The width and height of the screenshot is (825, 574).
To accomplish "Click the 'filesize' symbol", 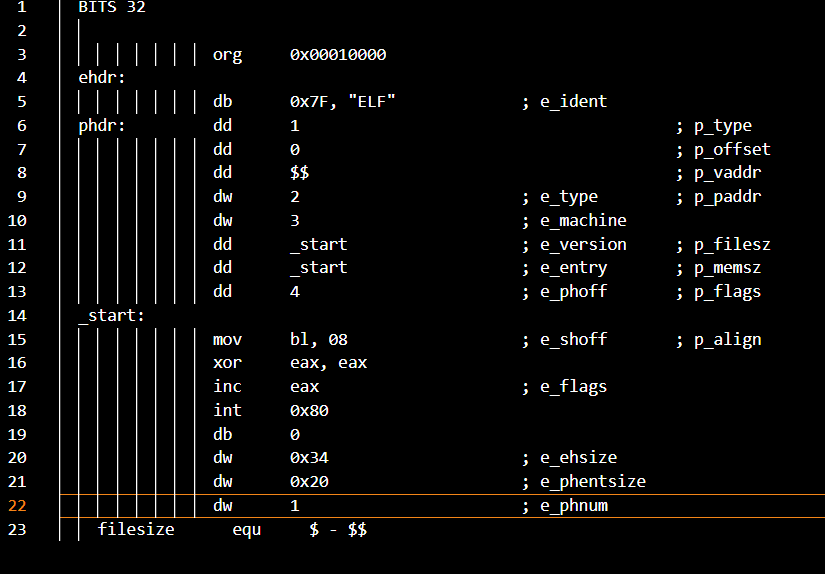I will click(x=136, y=529).
